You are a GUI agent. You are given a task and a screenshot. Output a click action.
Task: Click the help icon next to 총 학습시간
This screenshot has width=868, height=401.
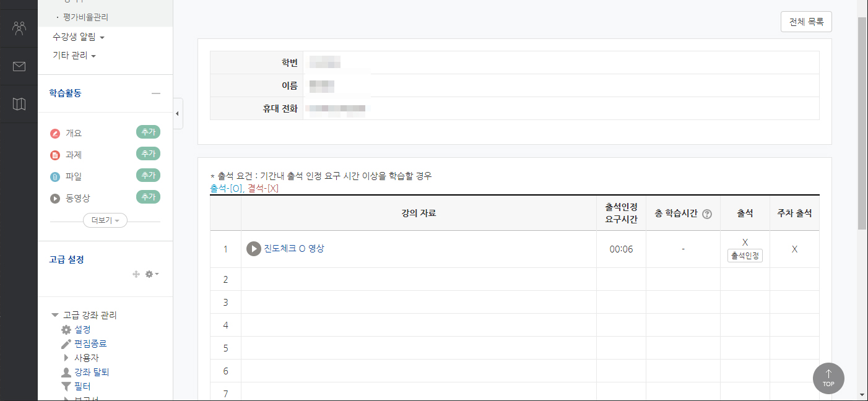707,214
